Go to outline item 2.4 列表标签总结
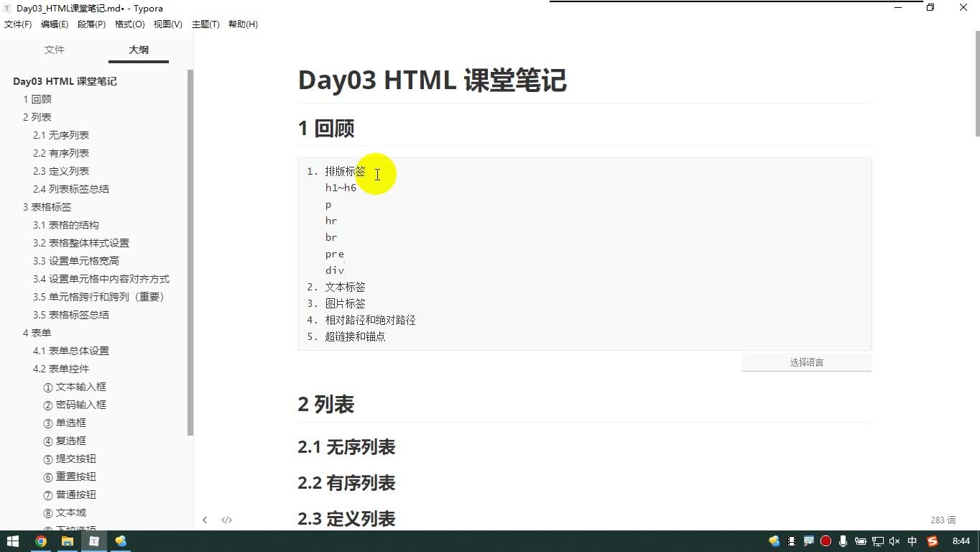 [x=71, y=189]
